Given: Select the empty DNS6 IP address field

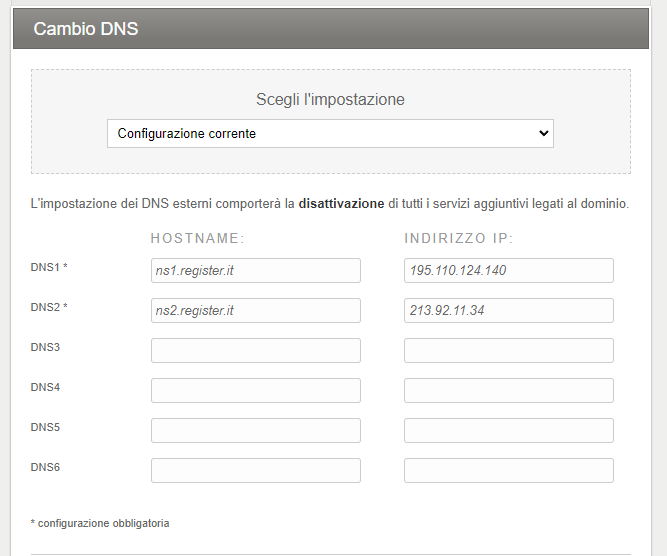Looking at the screenshot, I should click(508, 470).
